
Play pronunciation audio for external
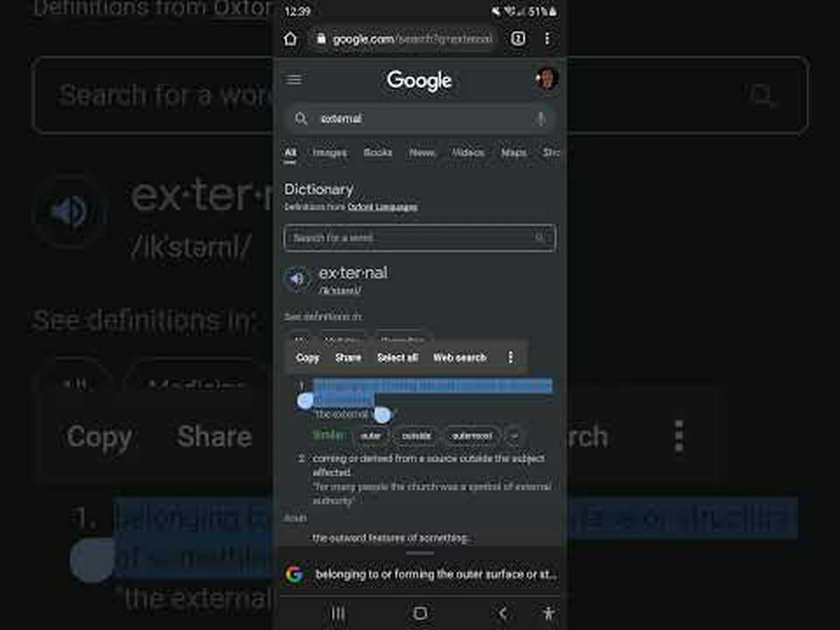coord(297,279)
